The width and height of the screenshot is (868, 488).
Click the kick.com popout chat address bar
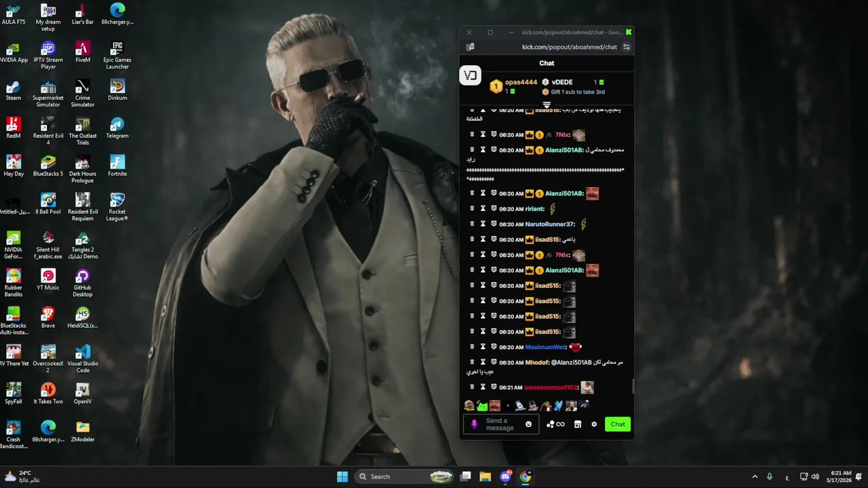570,47
